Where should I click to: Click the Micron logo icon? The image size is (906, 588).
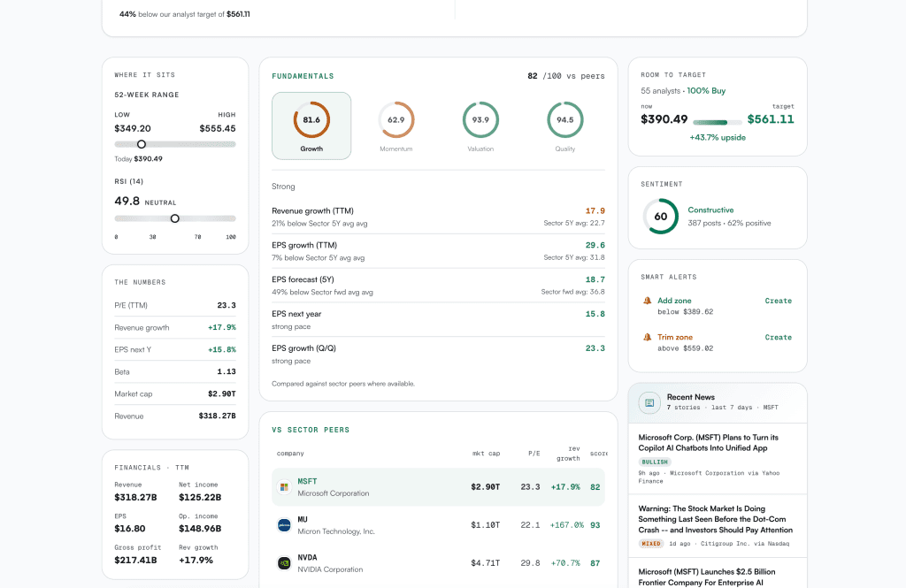click(284, 525)
